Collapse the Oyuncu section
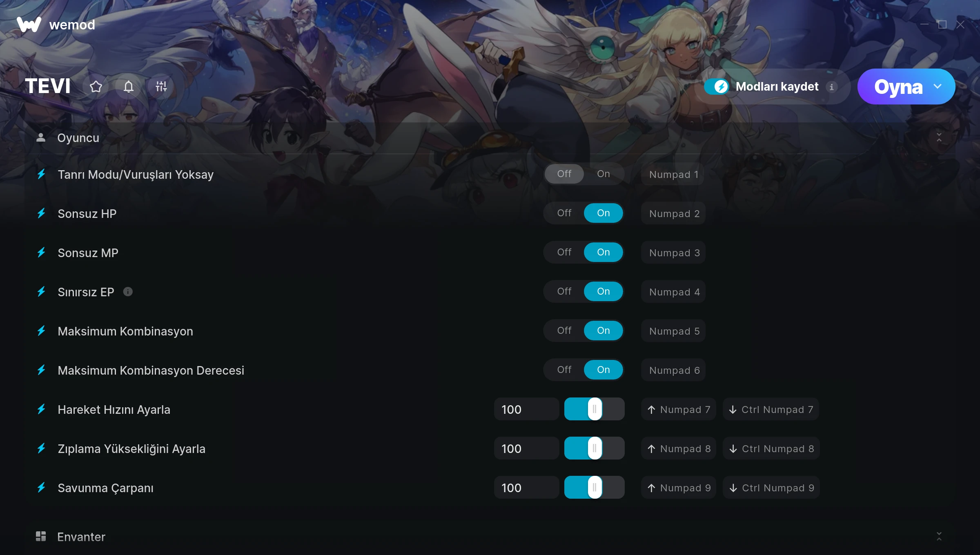This screenshot has height=555, width=980. 939,138
